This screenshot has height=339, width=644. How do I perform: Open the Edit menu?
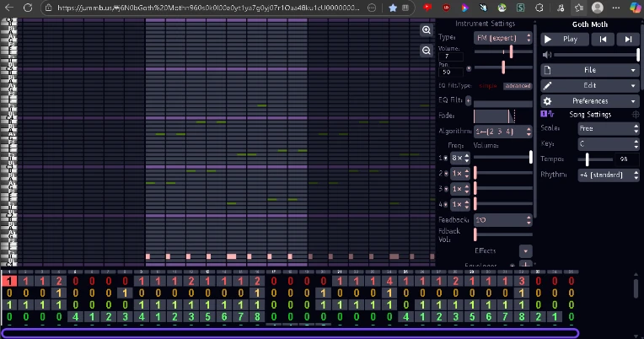(x=590, y=85)
